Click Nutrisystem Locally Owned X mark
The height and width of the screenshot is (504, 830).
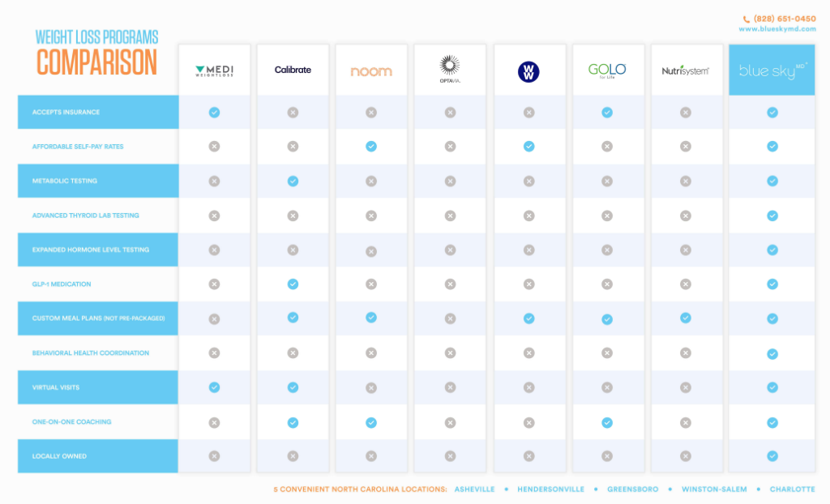686,456
